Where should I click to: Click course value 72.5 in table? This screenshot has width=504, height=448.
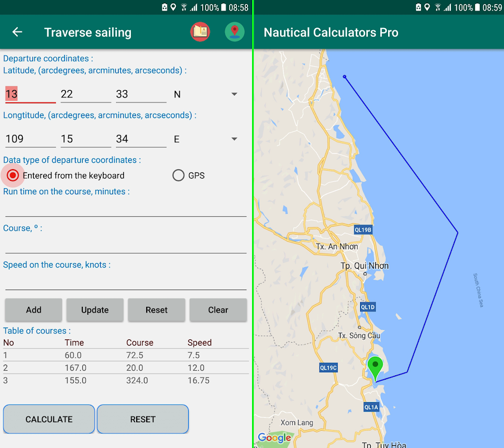pos(134,355)
